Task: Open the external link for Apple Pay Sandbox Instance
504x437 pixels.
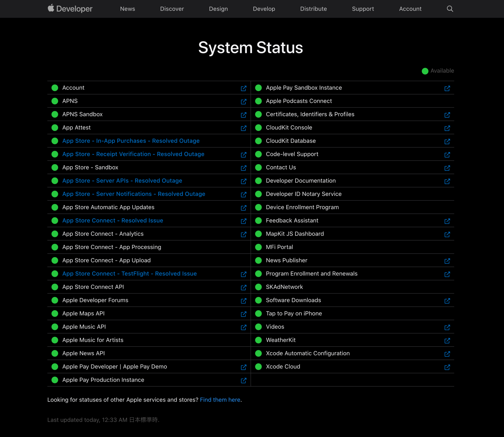Action: click(x=447, y=89)
